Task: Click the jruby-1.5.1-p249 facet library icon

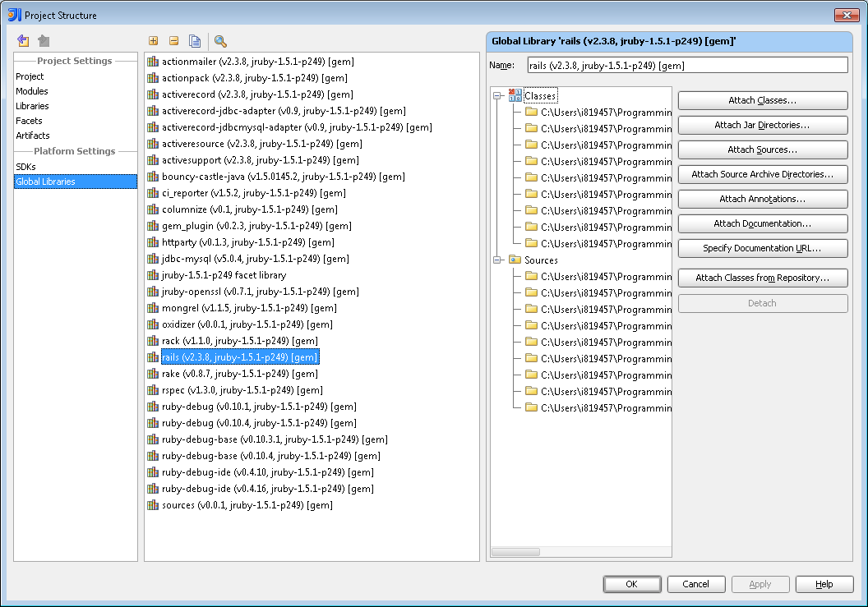Action: click(153, 275)
